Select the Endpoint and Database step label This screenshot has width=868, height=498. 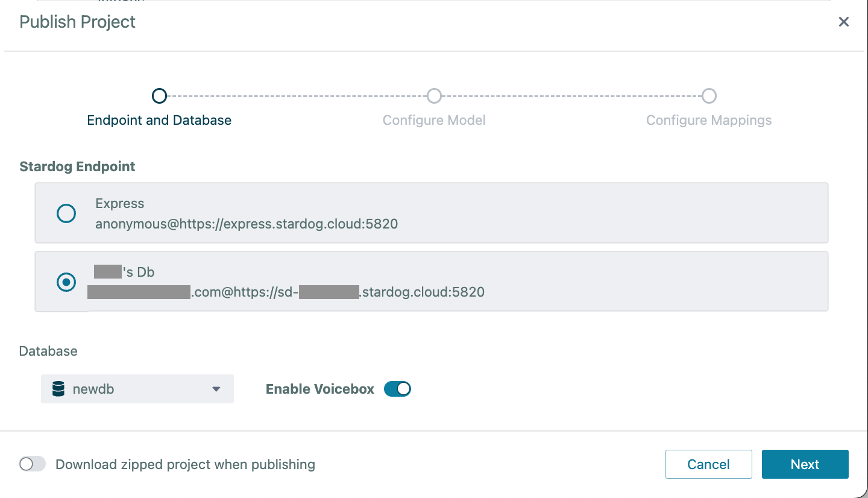[159, 120]
